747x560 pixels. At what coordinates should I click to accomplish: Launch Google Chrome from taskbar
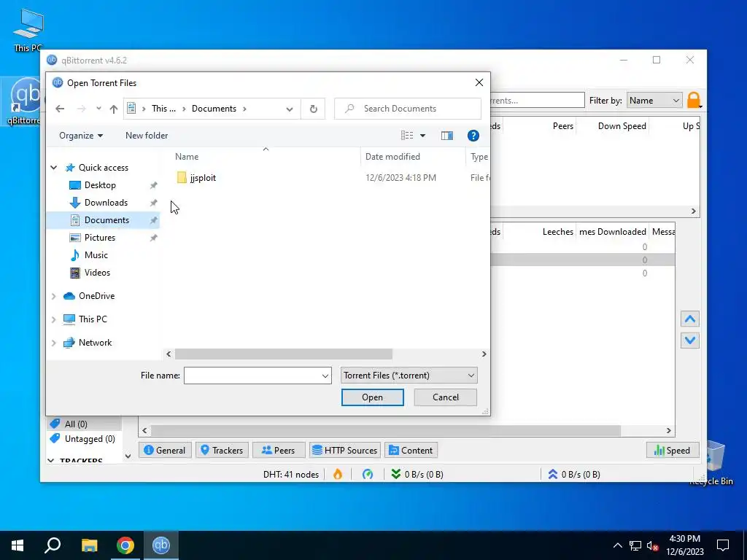(x=125, y=545)
